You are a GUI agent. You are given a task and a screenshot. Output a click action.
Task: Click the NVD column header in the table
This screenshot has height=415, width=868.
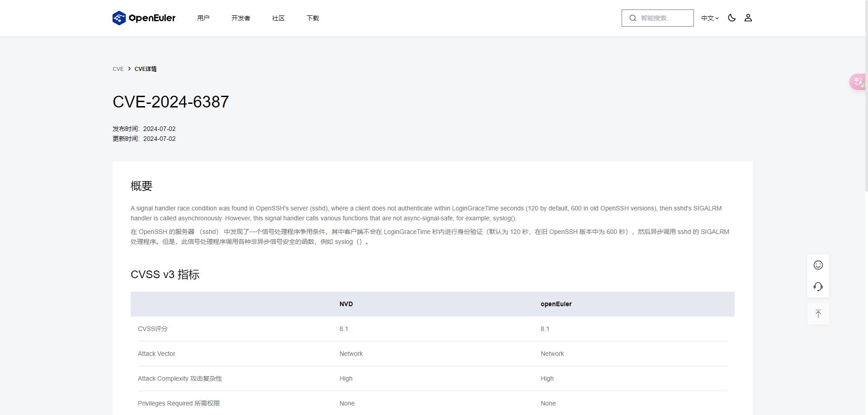346,304
